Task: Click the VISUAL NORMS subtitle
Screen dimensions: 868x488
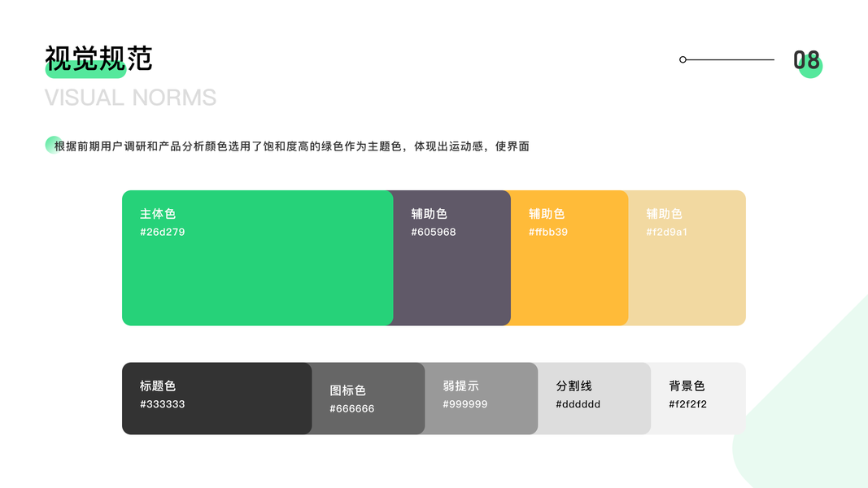Action: (x=131, y=98)
